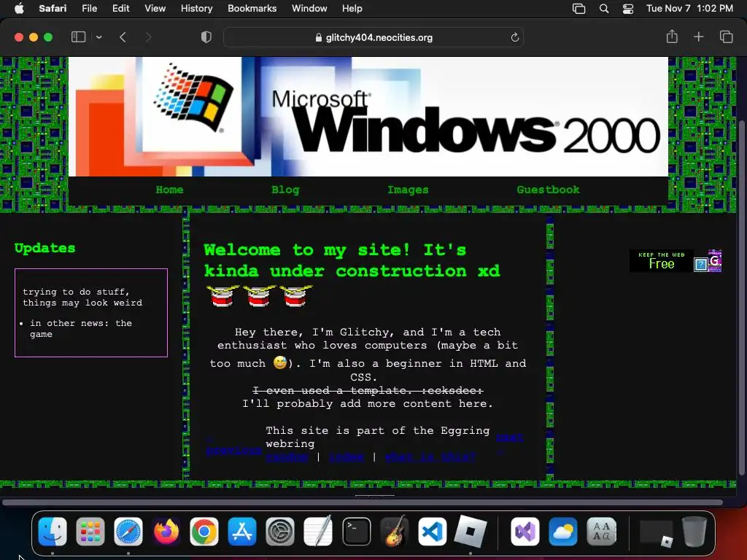Open Font Book from the Dock

601,532
